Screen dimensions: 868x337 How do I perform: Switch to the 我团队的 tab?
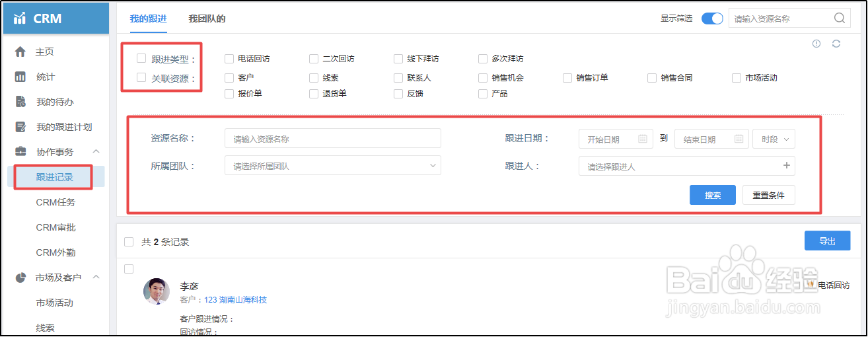click(207, 19)
